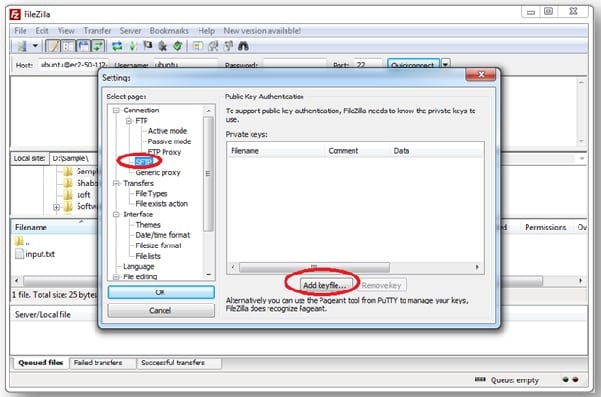Open the Site Manager icon
This screenshot has height=397, width=601.
pos(21,46)
